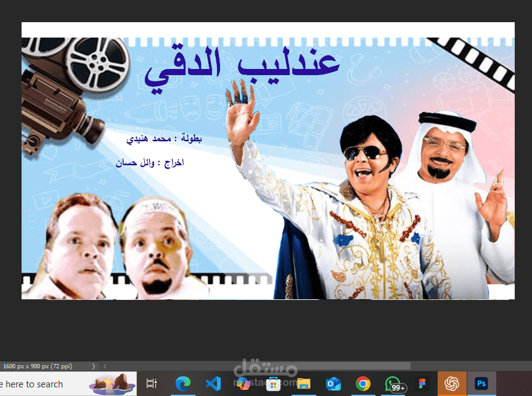Open Outlook from the taskbar
The image size is (532, 396).
pos(333,384)
